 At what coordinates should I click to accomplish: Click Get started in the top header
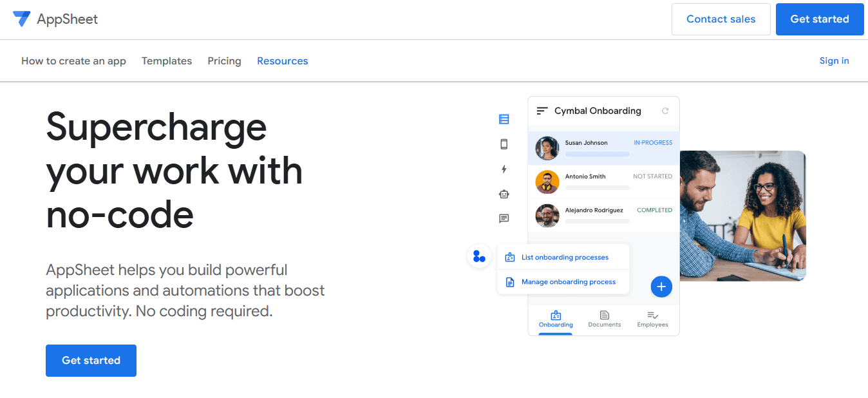pos(820,19)
